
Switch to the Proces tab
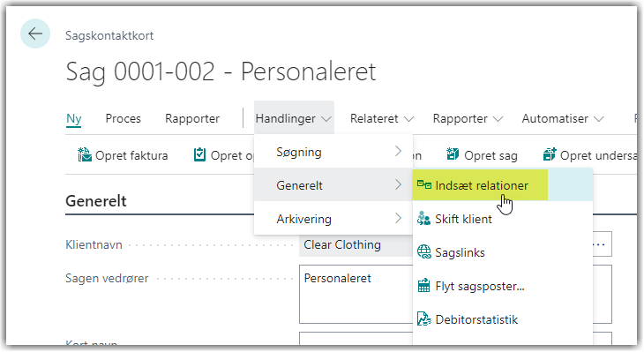pos(124,119)
